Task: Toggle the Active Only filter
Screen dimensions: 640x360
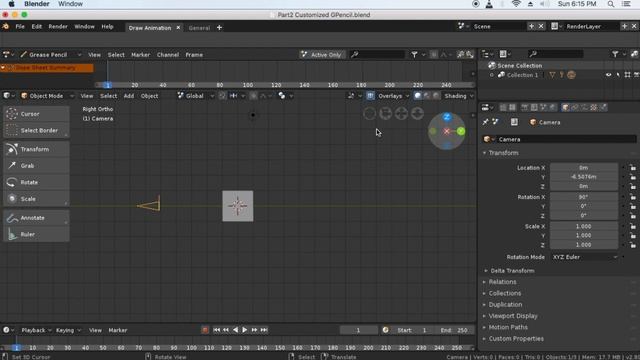Action: tap(322, 54)
